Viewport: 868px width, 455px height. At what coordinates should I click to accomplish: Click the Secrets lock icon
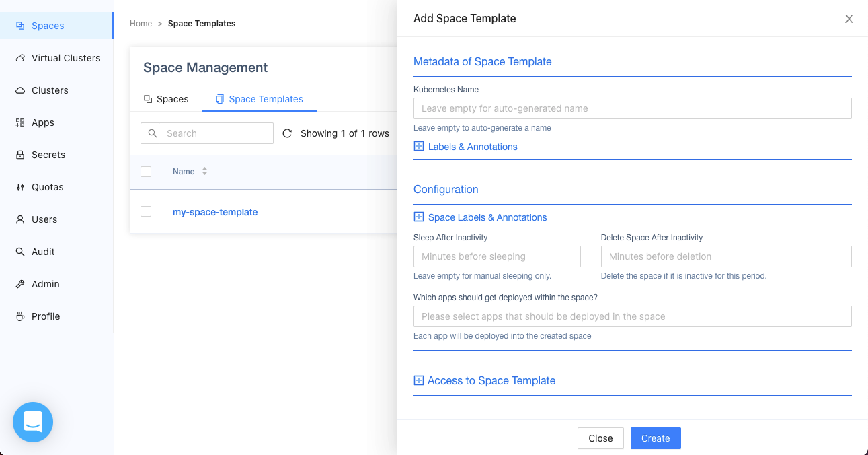(20, 155)
